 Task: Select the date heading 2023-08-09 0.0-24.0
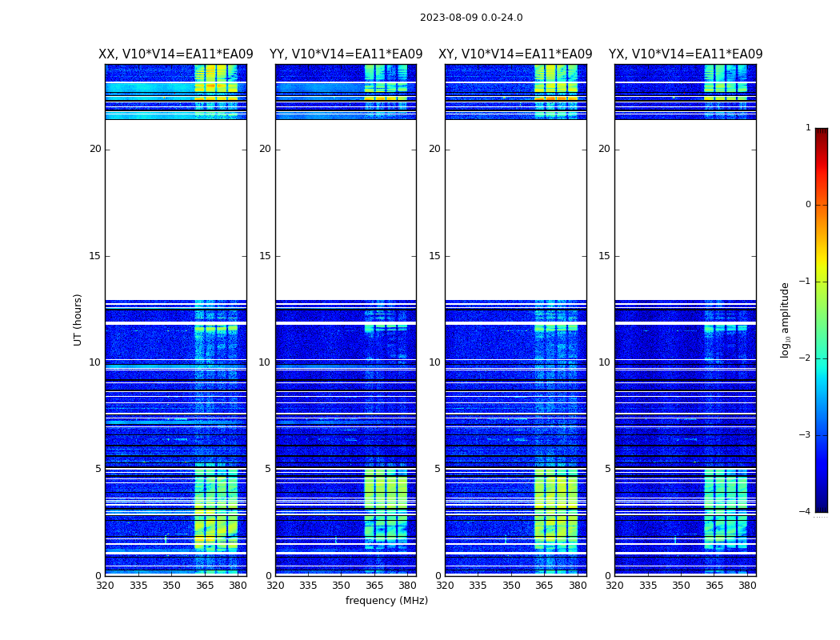click(471, 18)
